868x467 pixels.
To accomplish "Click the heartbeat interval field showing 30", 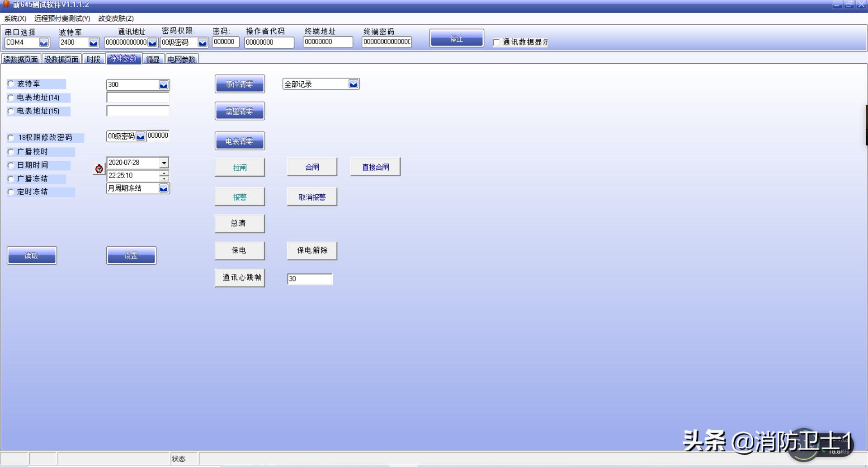I will coord(310,279).
